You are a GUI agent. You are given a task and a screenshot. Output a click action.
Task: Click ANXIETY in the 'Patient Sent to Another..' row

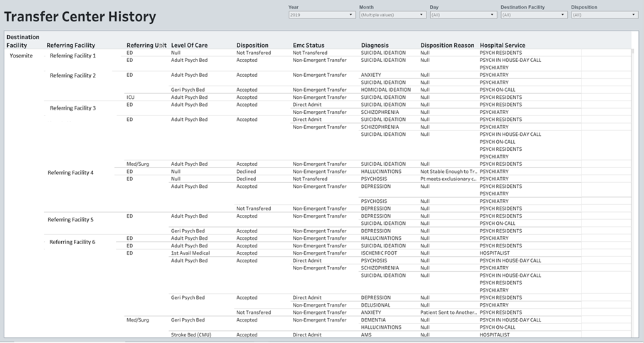[x=371, y=312]
